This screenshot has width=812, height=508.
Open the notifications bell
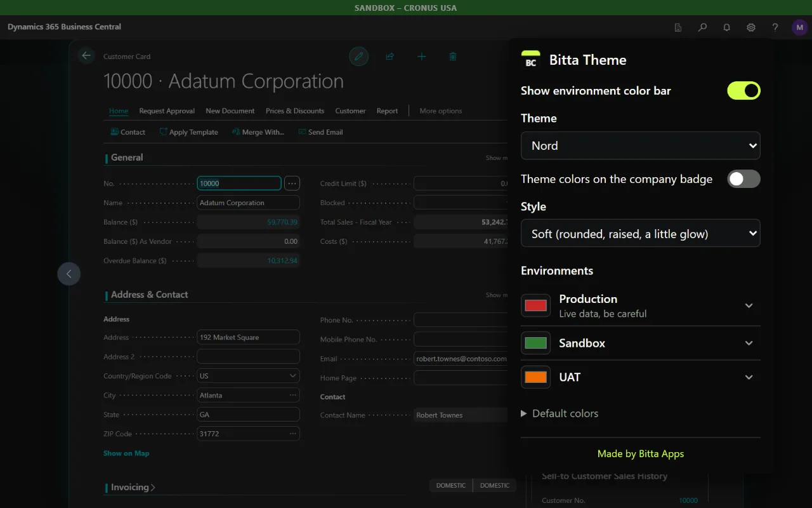[x=727, y=27]
